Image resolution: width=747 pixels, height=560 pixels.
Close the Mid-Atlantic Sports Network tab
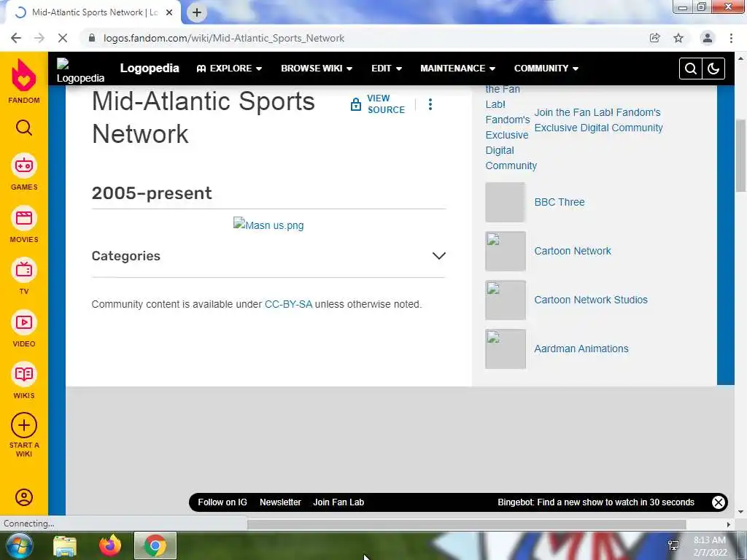pyautogui.click(x=169, y=12)
